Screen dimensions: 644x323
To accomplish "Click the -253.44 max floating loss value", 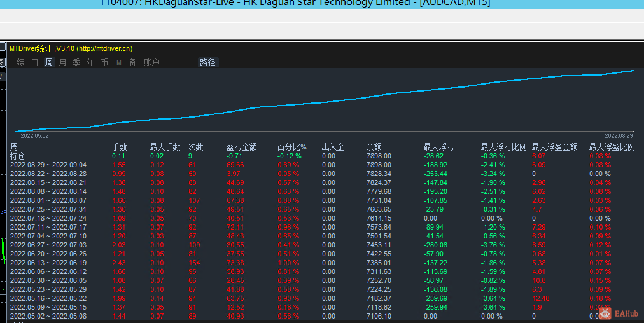I will point(435,174).
